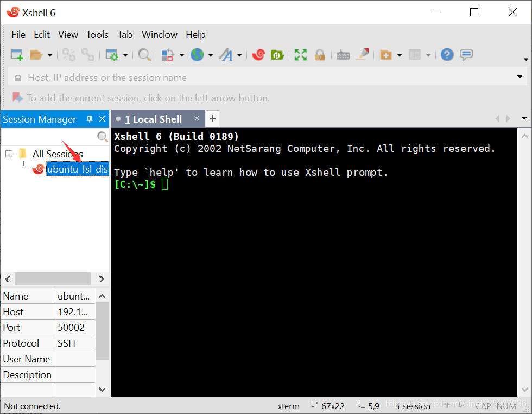Click the Encoding globe icon

point(197,55)
